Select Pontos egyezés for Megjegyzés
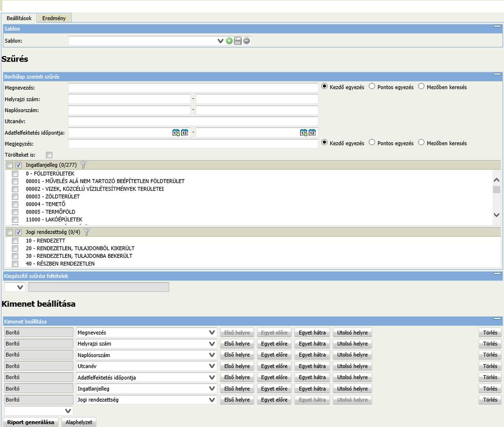The height and width of the screenshot is (427, 504). 372,142
